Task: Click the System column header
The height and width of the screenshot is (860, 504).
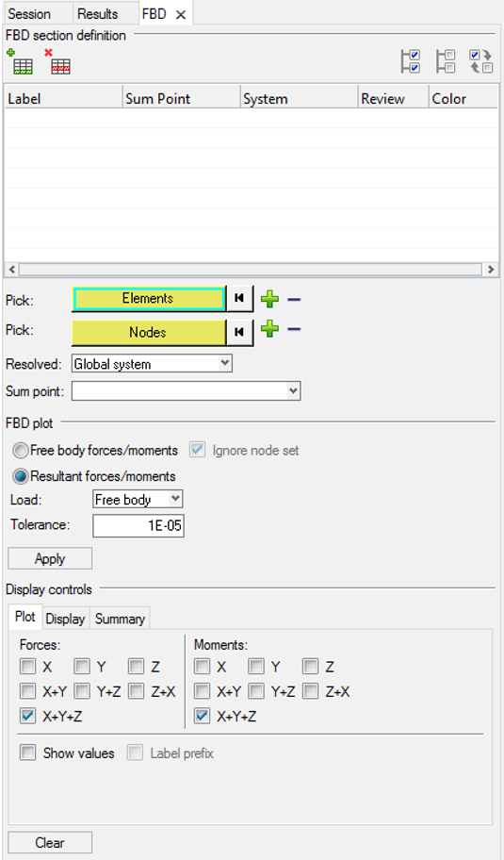Action: (300, 99)
